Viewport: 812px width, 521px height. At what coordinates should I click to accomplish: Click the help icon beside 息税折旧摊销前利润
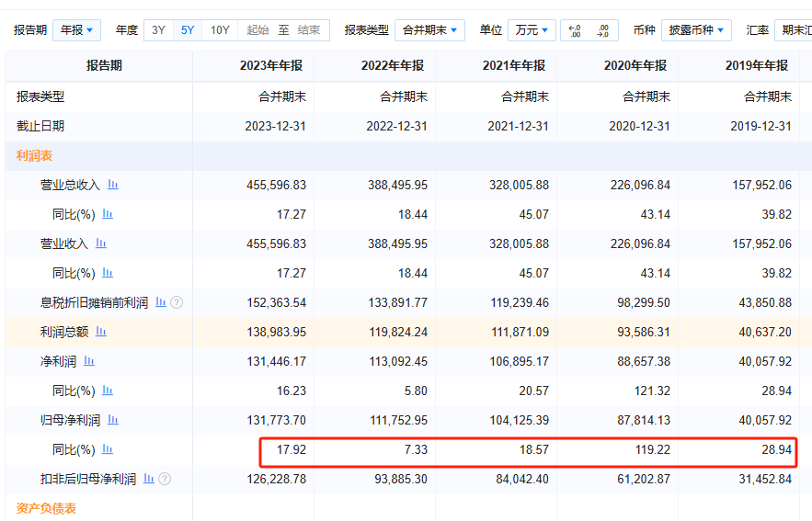[177, 302]
